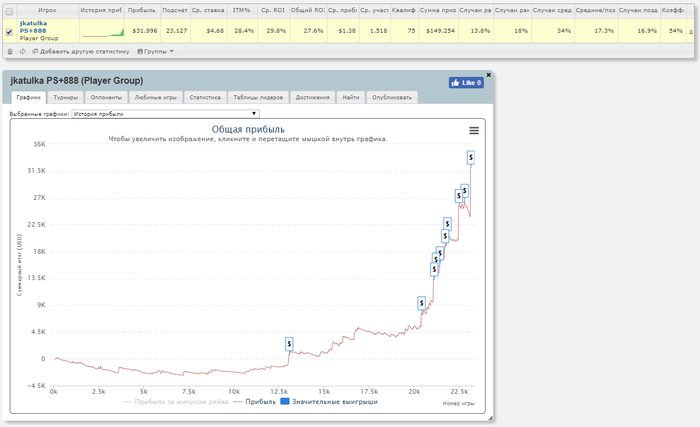Toggle the 'Значительные выигрыши' legend item

point(329,402)
